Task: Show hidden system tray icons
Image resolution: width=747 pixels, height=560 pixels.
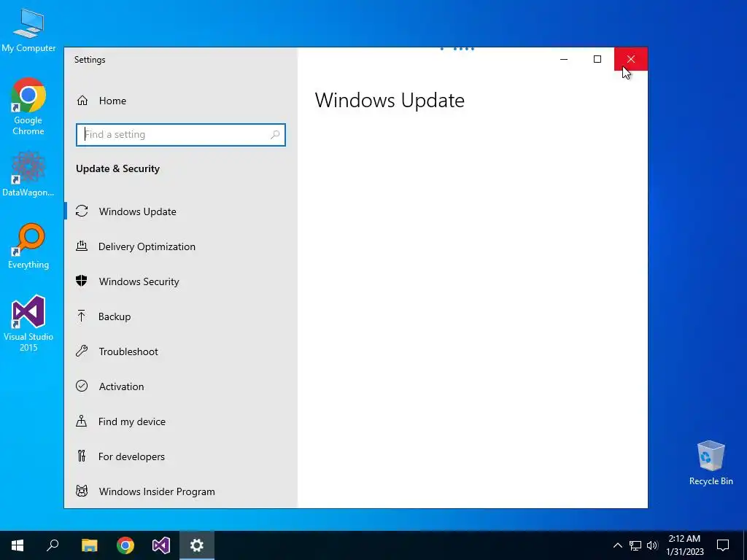Action: tap(617, 545)
